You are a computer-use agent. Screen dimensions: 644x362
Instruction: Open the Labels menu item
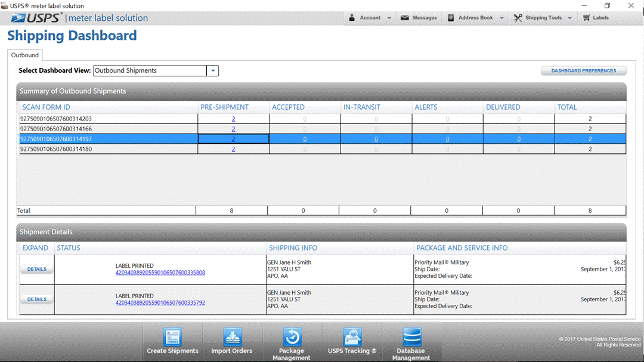pos(596,18)
